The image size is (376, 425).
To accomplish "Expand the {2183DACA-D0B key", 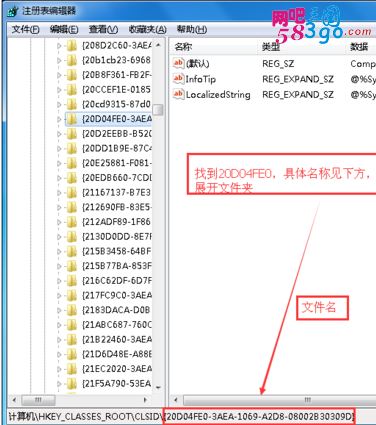I will click(x=59, y=310).
